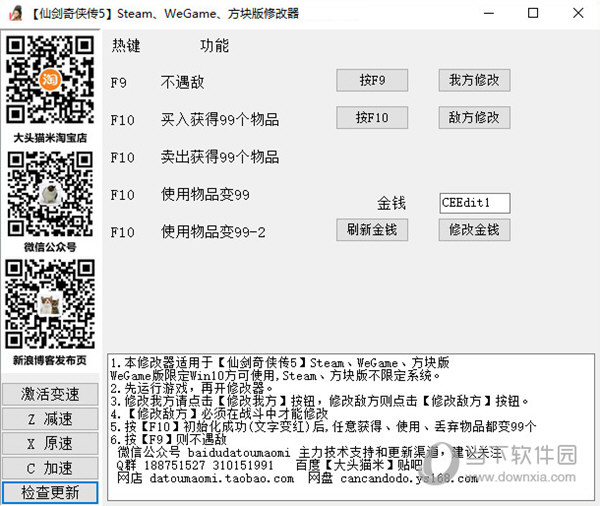Click C 加速 speed up button

click(x=50, y=468)
